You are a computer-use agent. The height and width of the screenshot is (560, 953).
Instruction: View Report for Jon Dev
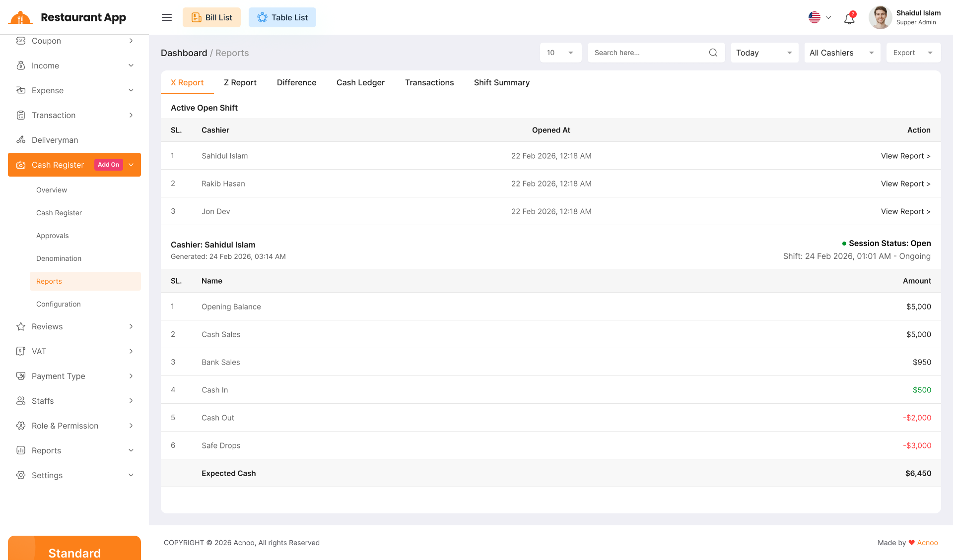click(x=906, y=211)
